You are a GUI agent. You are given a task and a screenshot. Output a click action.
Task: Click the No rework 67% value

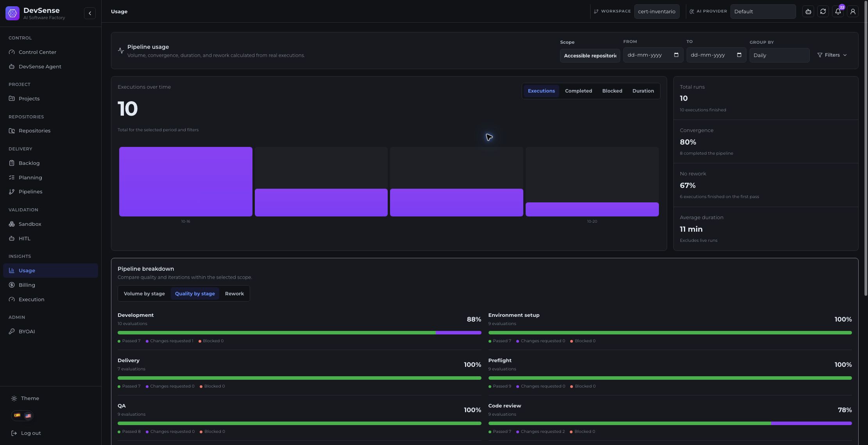(x=687, y=186)
